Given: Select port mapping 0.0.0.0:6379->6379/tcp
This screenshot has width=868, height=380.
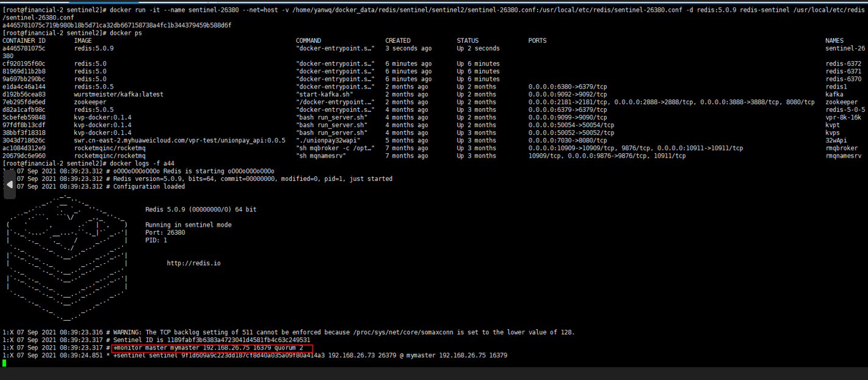Looking at the screenshot, I should click(x=568, y=110).
